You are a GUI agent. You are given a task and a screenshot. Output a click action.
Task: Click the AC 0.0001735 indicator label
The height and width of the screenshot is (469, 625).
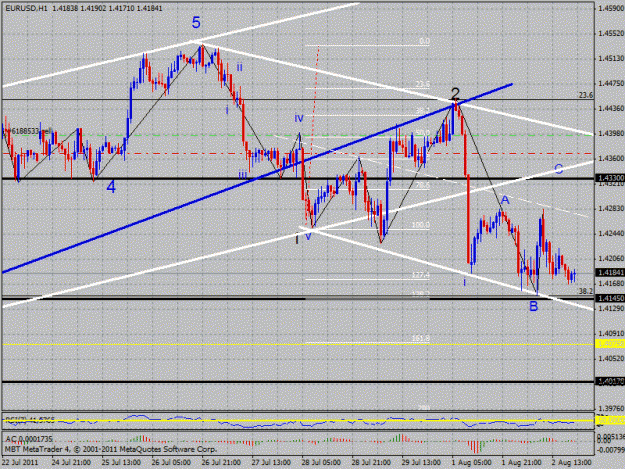tap(29, 439)
